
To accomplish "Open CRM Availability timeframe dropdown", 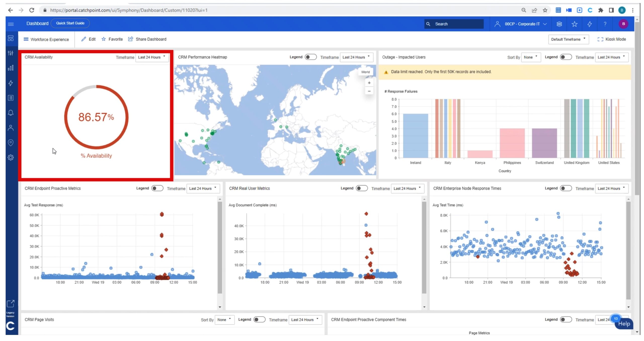I will click(152, 57).
